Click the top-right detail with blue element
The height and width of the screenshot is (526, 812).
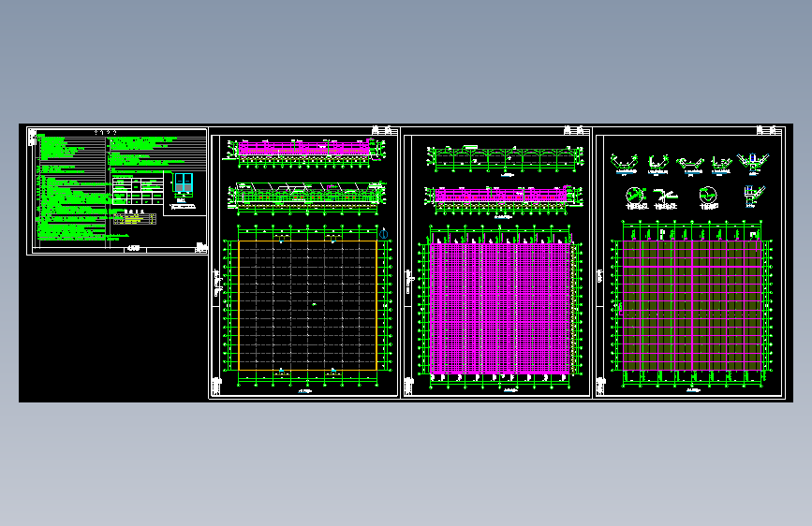point(753,164)
